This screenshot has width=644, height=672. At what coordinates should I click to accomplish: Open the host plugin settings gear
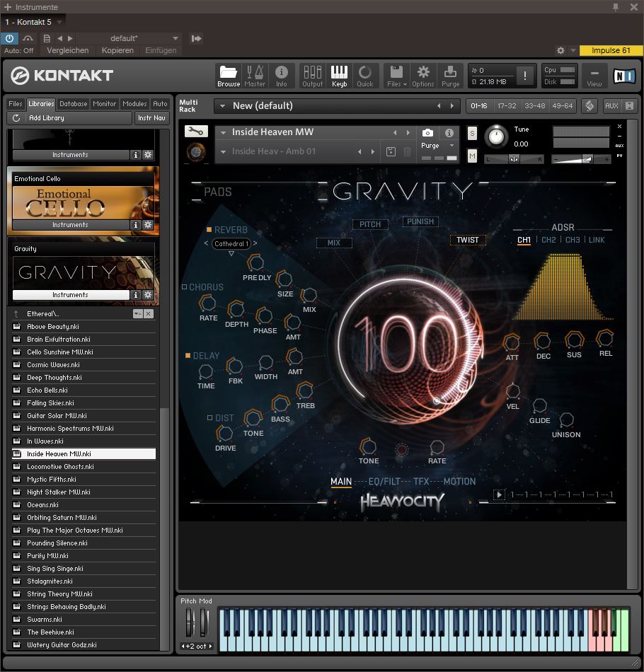(x=560, y=50)
